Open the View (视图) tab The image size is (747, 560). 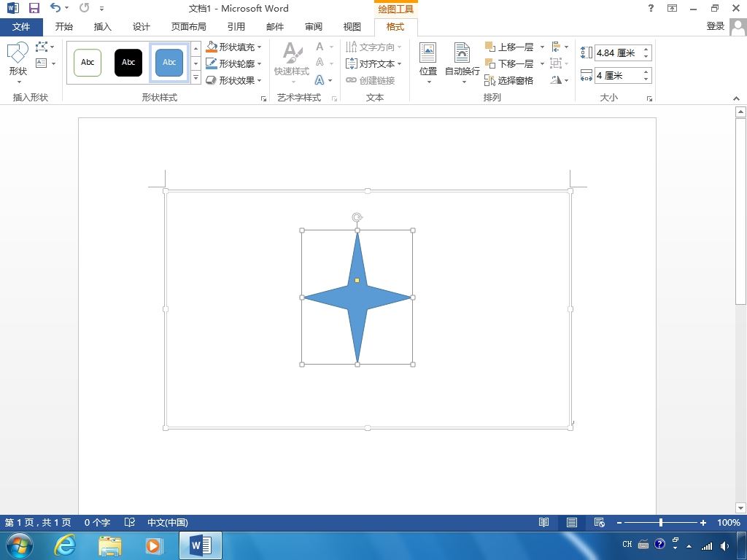pos(352,27)
